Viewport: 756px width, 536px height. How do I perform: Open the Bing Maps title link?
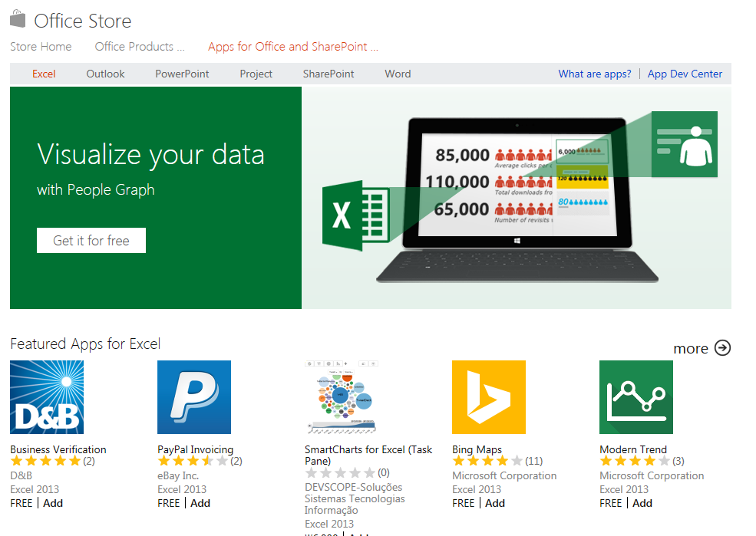(477, 449)
